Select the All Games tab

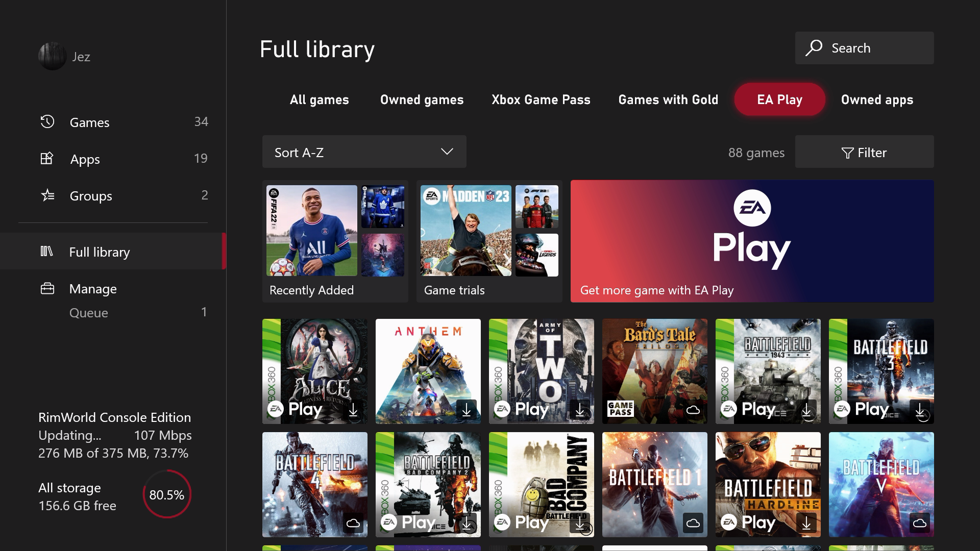(319, 99)
